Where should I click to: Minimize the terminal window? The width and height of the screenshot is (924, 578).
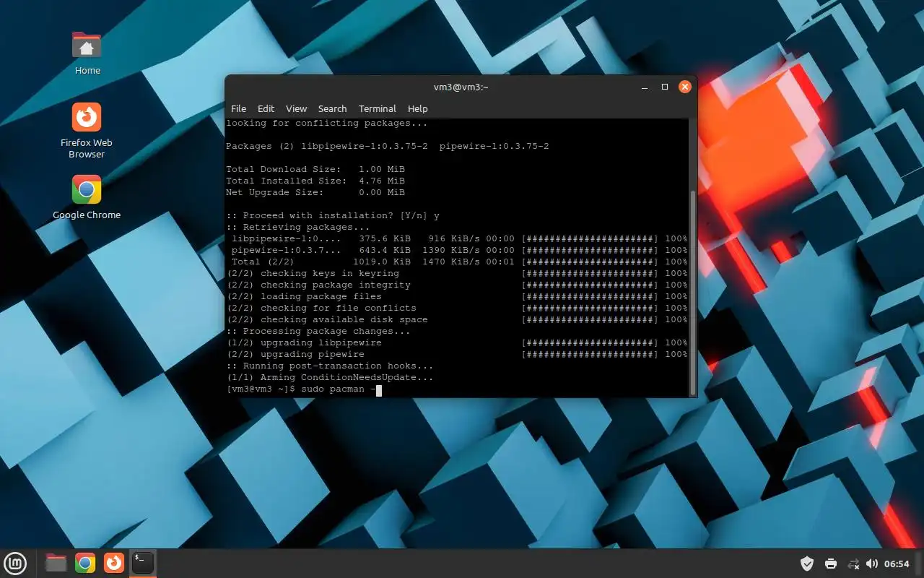[645, 87]
